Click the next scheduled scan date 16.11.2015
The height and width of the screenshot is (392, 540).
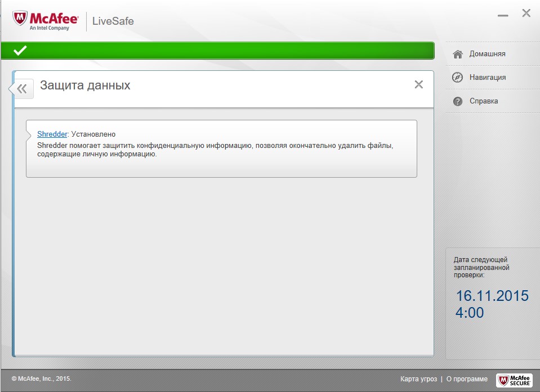(x=492, y=296)
